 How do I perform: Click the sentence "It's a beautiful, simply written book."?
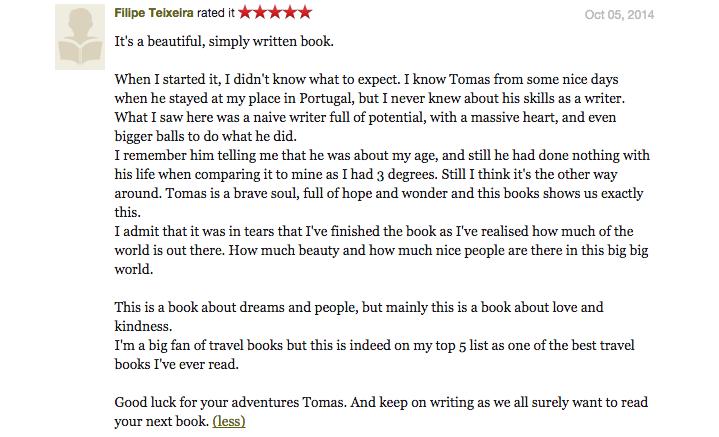pyautogui.click(x=224, y=41)
